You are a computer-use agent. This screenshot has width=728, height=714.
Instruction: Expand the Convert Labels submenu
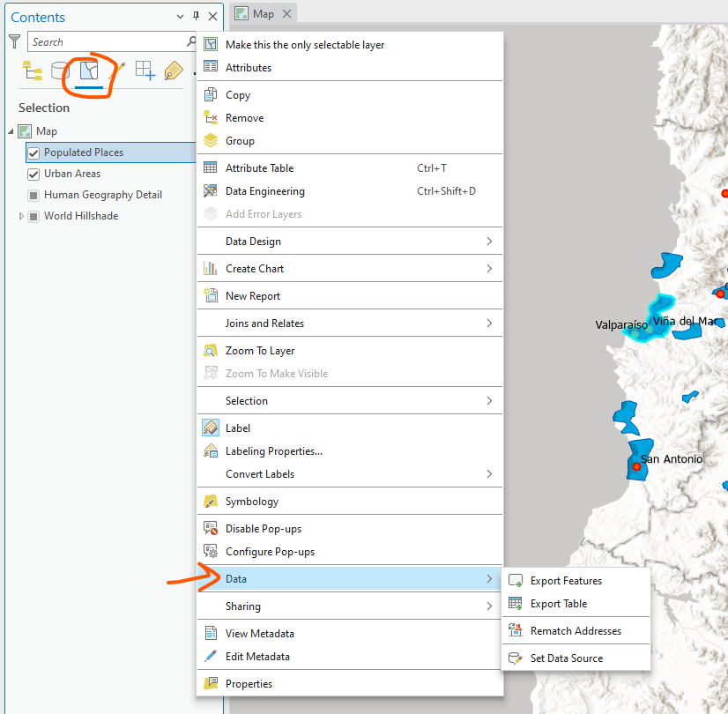click(x=350, y=474)
